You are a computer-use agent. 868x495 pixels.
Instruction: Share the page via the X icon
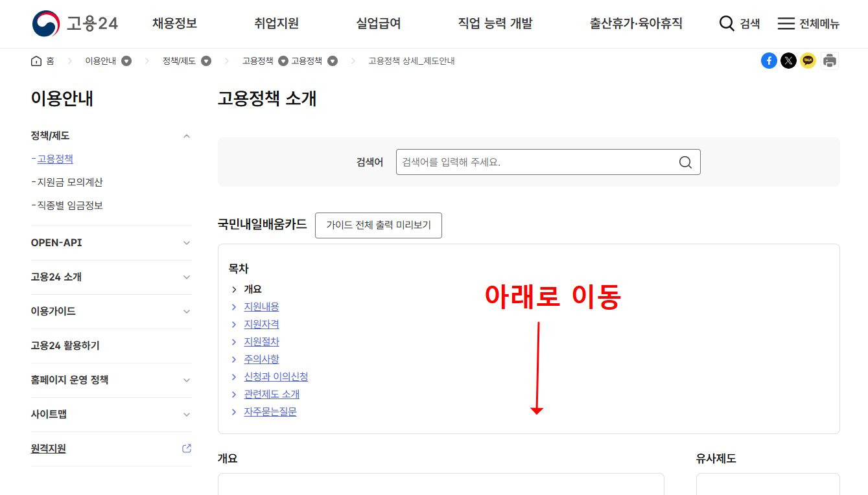pos(788,60)
